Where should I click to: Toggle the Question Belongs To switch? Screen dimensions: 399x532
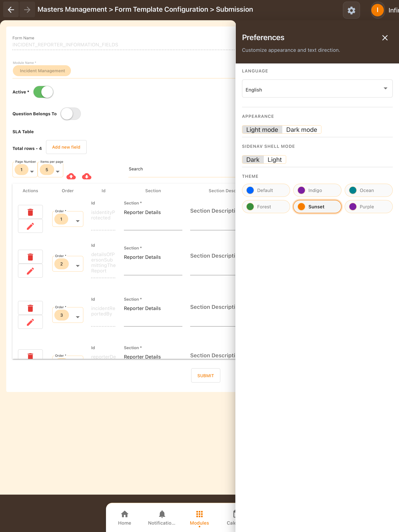71,114
